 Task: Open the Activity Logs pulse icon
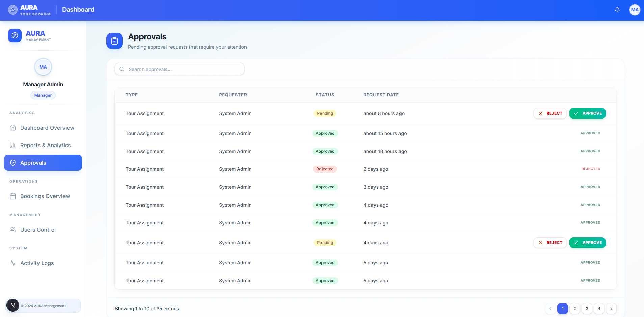pos(13,263)
